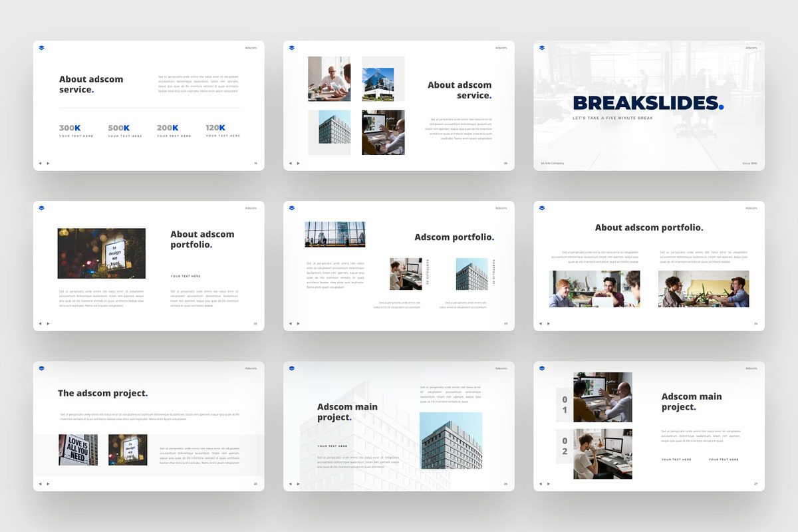The height and width of the screenshot is (532, 798).
Task: Click the number 02 box on the project slide
Action: [565, 446]
